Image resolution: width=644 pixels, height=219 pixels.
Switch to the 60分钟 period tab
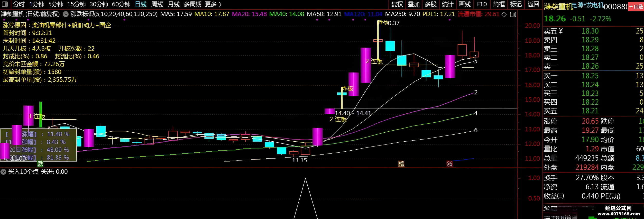click(x=121, y=4)
